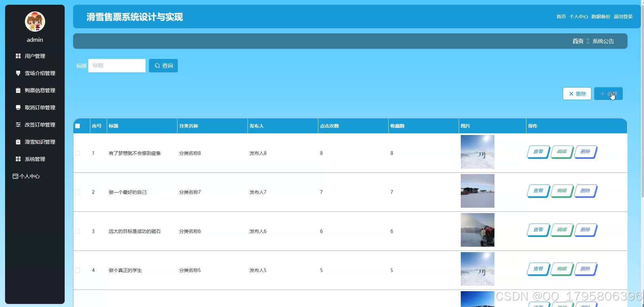Image resolution: width=644 pixels, height=307 pixels.
Task: Check the checkbox for row 1
Action: click(x=77, y=153)
